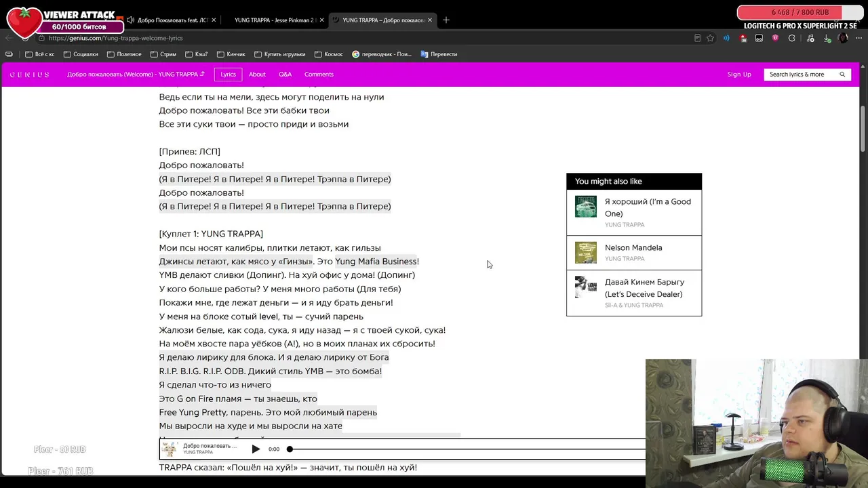Open the 'Кэш?' bookmark folder
The width and height of the screenshot is (868, 488).
pos(196,54)
